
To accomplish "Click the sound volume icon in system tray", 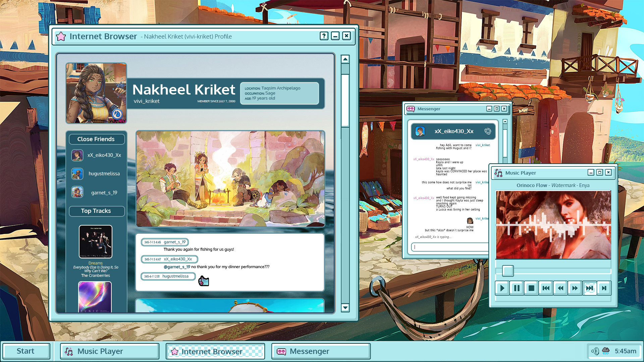I will coord(595,351).
